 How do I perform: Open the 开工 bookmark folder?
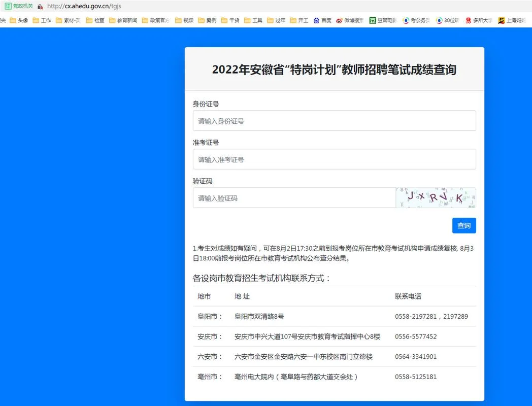coord(300,20)
